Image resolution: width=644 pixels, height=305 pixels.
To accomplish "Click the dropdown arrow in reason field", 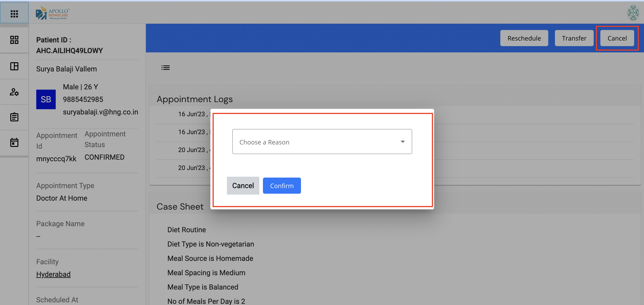I will click(x=403, y=142).
